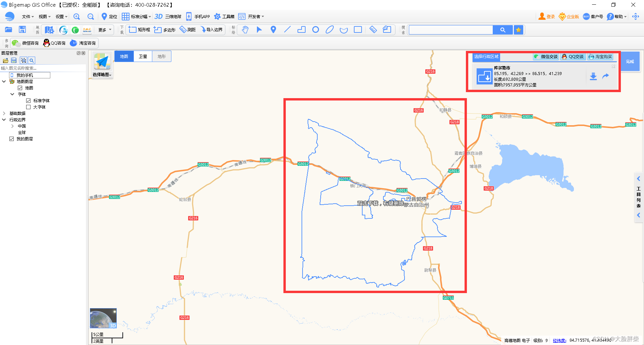This screenshot has width=644, height=345.
Task: Toggle the 标准字体 checkbox
Action: 28,101
